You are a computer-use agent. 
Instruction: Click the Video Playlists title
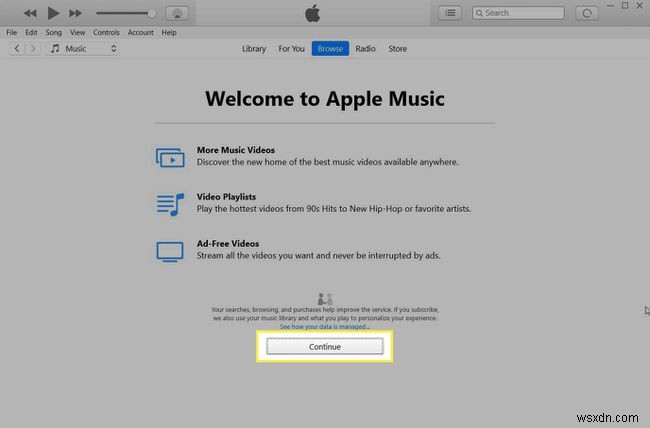[226, 197]
